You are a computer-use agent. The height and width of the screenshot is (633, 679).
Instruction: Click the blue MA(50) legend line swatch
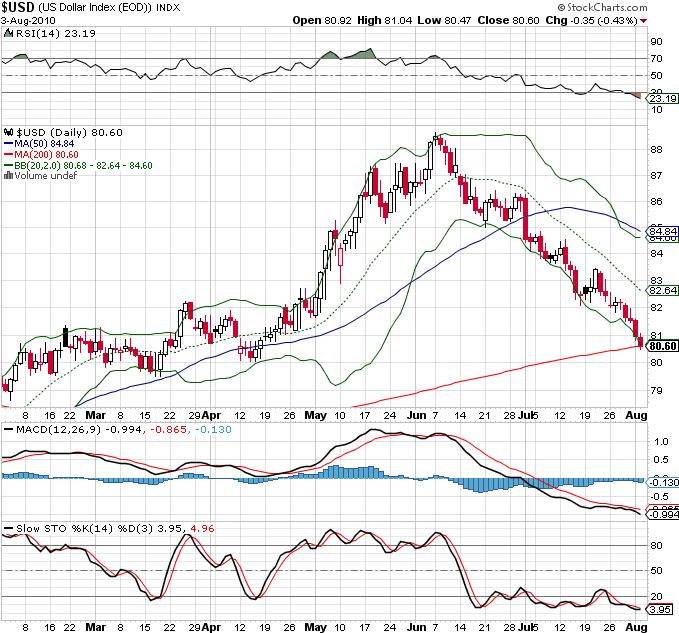[8, 143]
